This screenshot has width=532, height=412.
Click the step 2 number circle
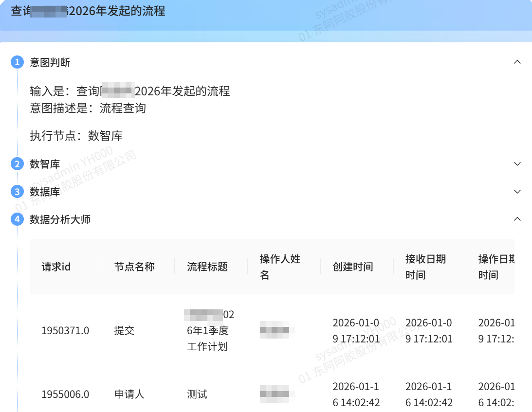pyautogui.click(x=18, y=164)
